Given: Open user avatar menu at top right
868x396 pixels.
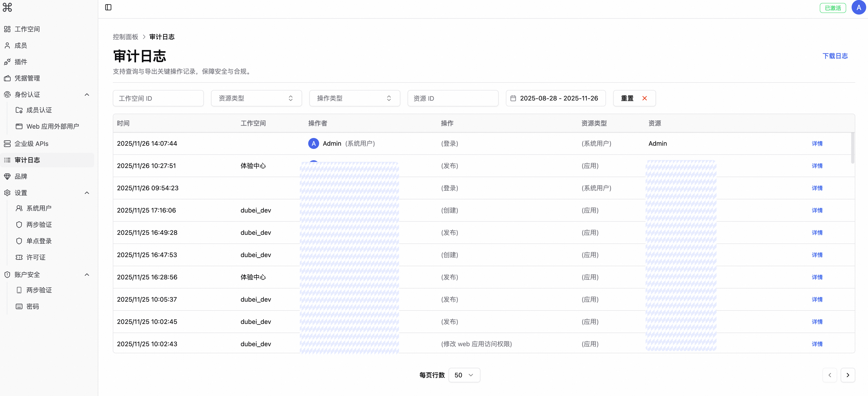Looking at the screenshot, I should (858, 8).
